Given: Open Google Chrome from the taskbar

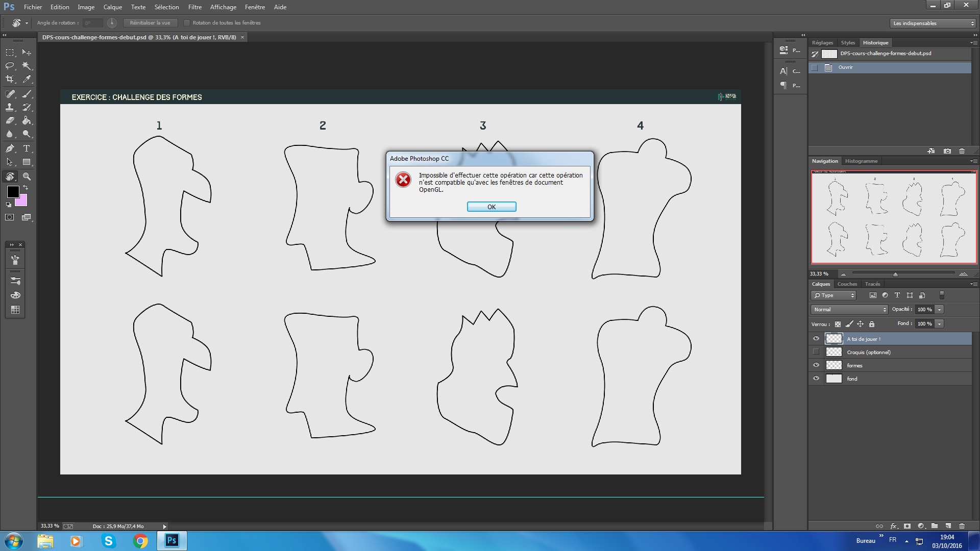Looking at the screenshot, I should (140, 541).
